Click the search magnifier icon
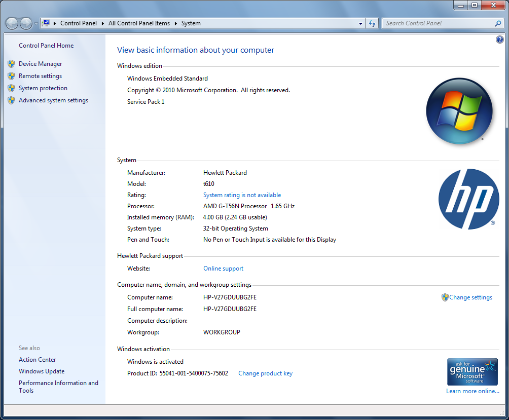The image size is (509, 420). [498, 23]
